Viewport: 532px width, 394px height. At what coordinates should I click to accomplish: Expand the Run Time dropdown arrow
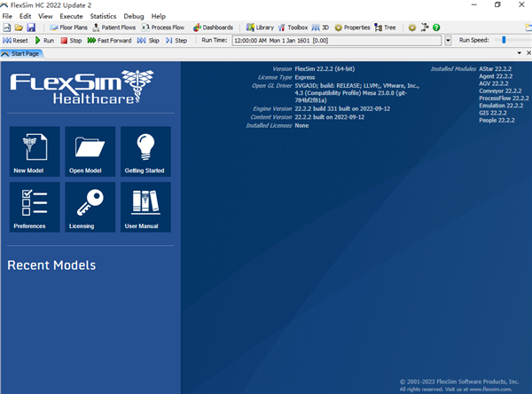click(x=448, y=41)
